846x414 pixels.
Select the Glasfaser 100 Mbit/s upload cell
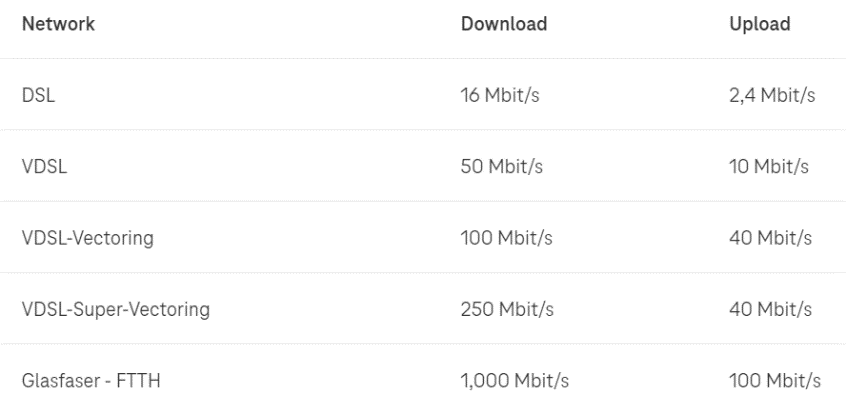[x=775, y=381]
